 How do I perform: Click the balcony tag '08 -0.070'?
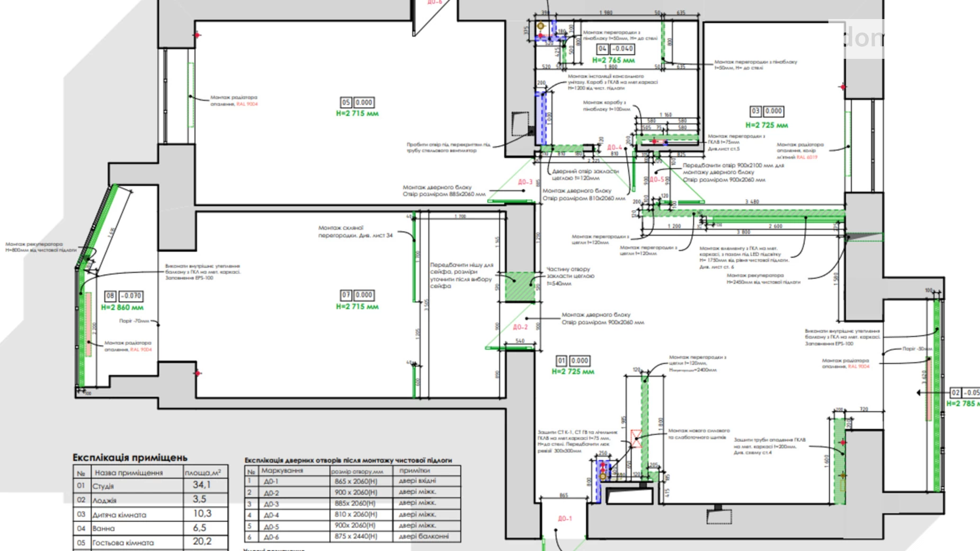click(124, 296)
